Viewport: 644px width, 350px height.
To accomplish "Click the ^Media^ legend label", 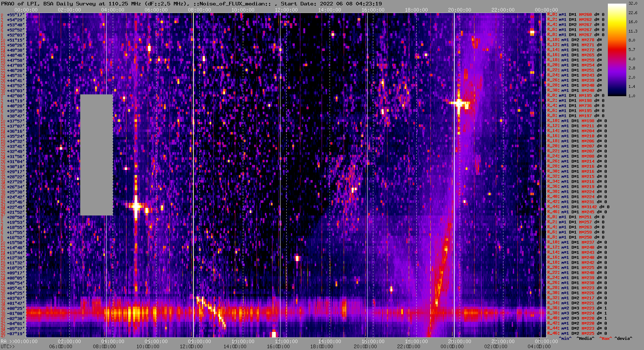I will [585, 338].
